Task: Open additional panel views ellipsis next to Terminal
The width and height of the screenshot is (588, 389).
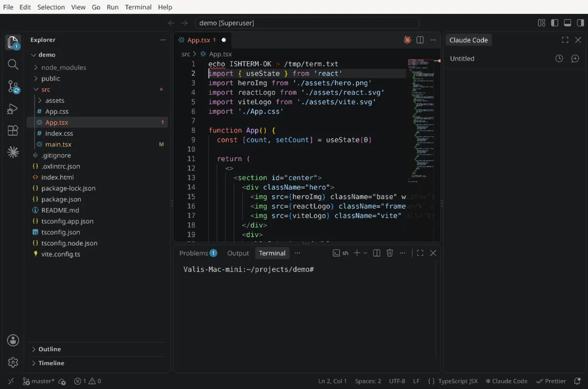Action: pyautogui.click(x=297, y=253)
